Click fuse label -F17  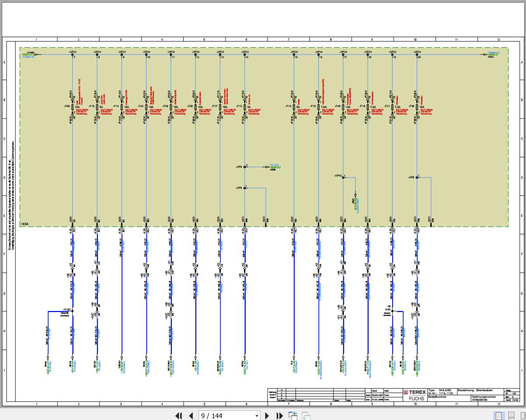pyautogui.click(x=214, y=106)
